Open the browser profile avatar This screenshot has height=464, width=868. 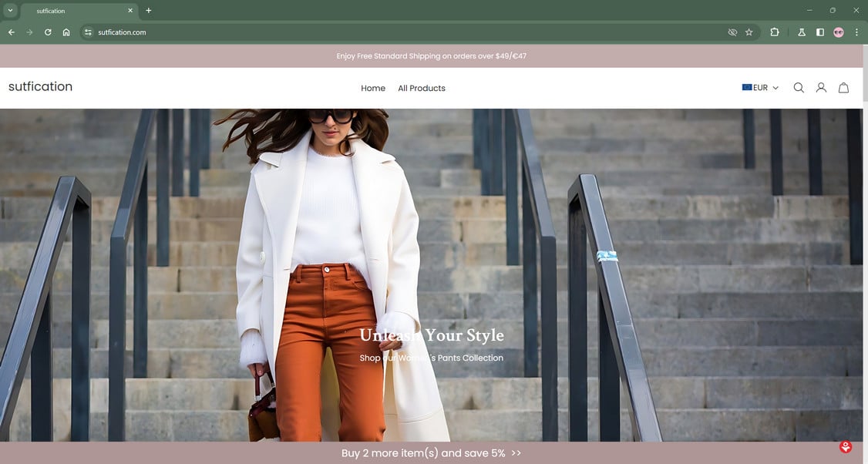838,32
